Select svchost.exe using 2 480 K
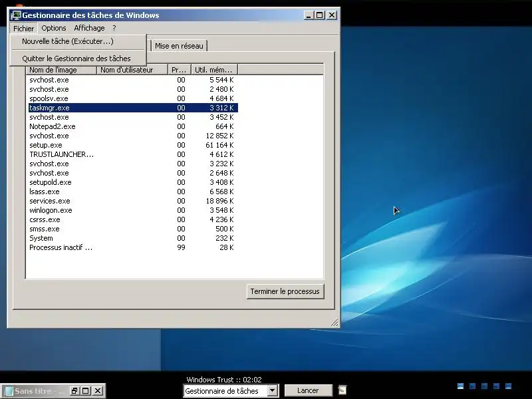532x399 pixels. point(133,89)
